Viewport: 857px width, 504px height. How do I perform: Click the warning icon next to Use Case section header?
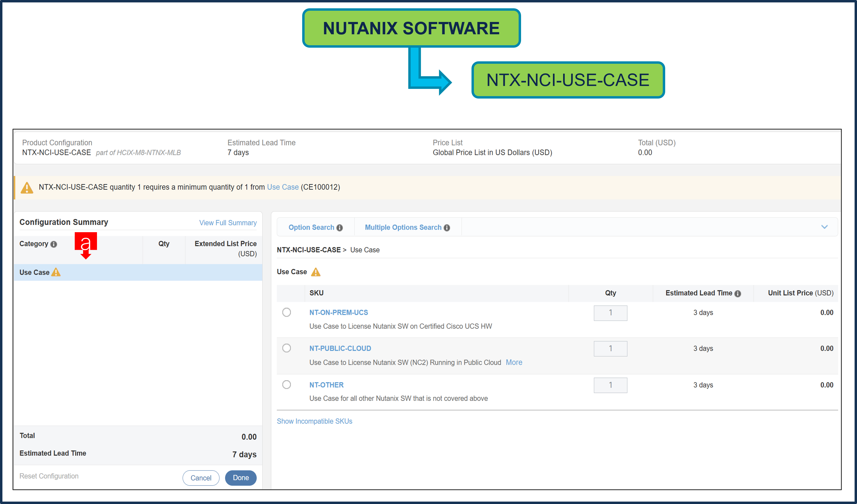click(x=316, y=272)
